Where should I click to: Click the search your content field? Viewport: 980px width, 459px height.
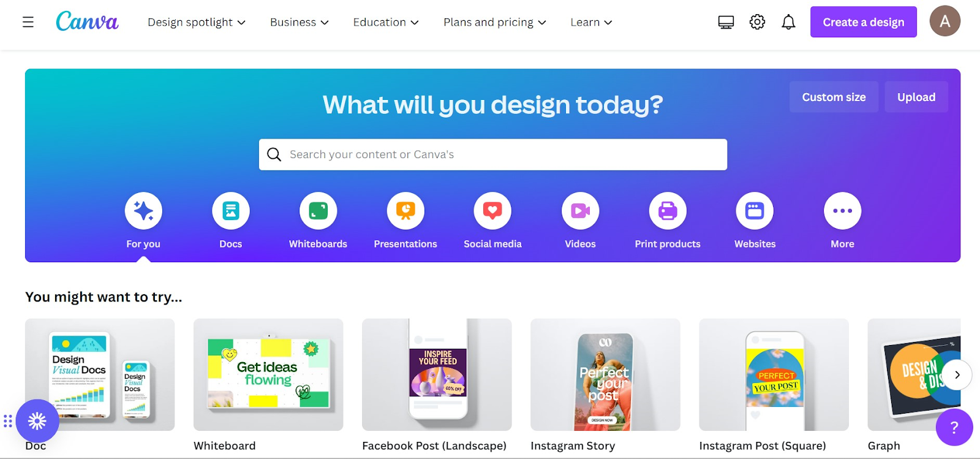click(x=493, y=154)
